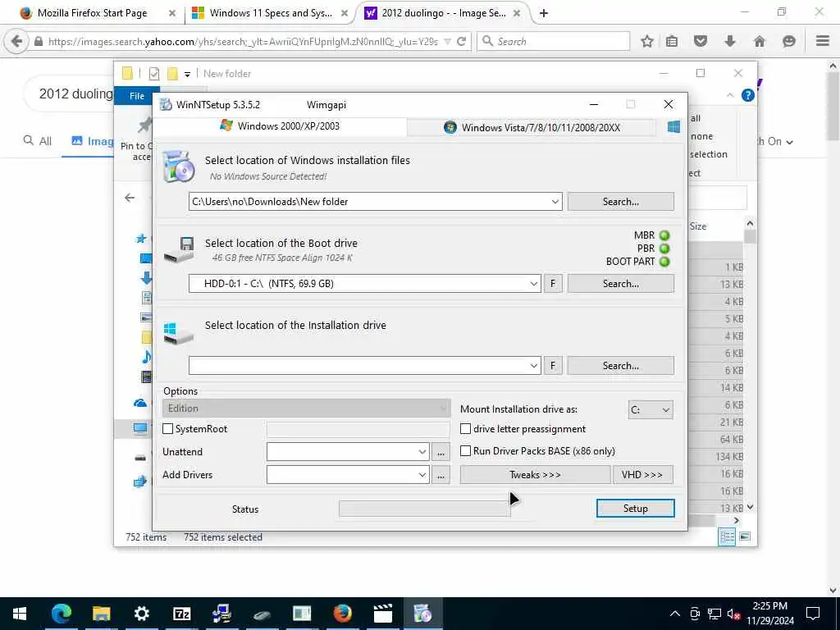Open the Installation drive dropdown
The image size is (840, 630).
point(533,366)
